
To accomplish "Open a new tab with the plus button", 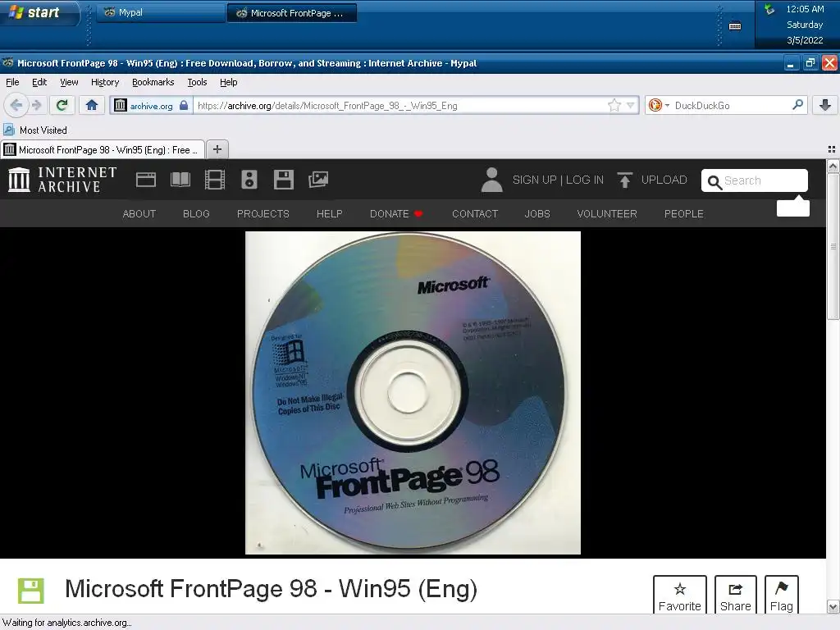I will 217,149.
